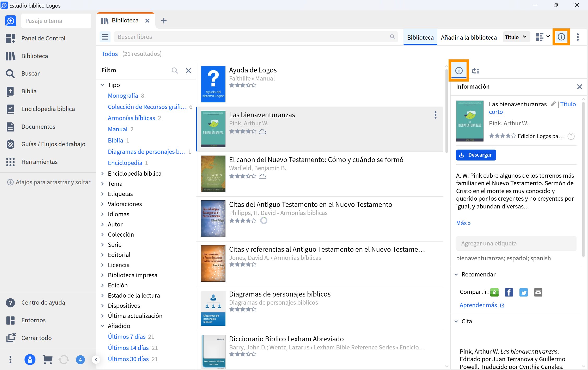Click the Todos results link
588x370 pixels.
(109, 54)
